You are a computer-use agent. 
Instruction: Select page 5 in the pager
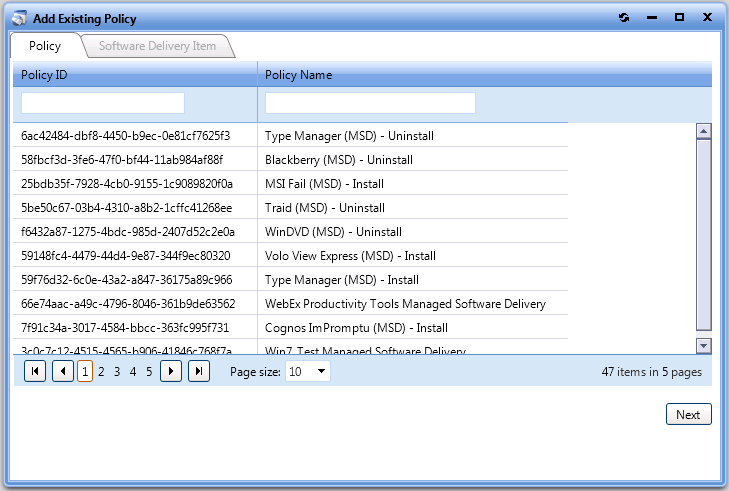coord(149,372)
